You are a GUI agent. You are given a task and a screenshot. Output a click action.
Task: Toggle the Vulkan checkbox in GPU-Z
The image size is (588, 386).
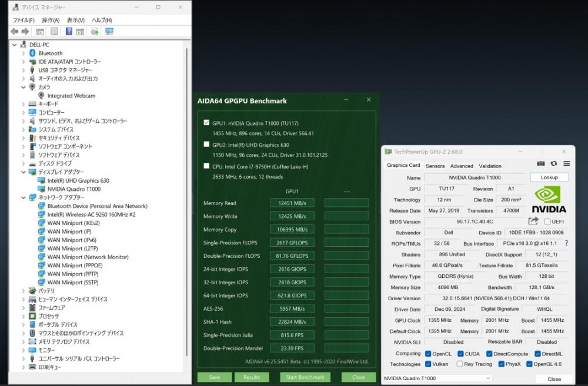click(x=428, y=364)
